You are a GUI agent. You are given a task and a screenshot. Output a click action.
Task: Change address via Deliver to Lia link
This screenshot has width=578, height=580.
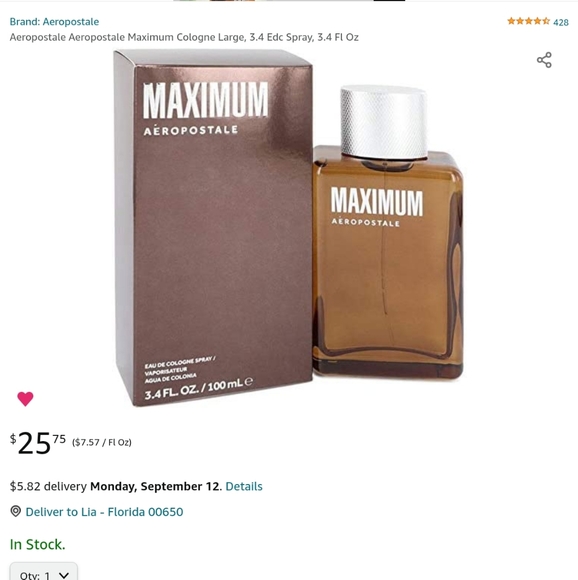click(104, 512)
